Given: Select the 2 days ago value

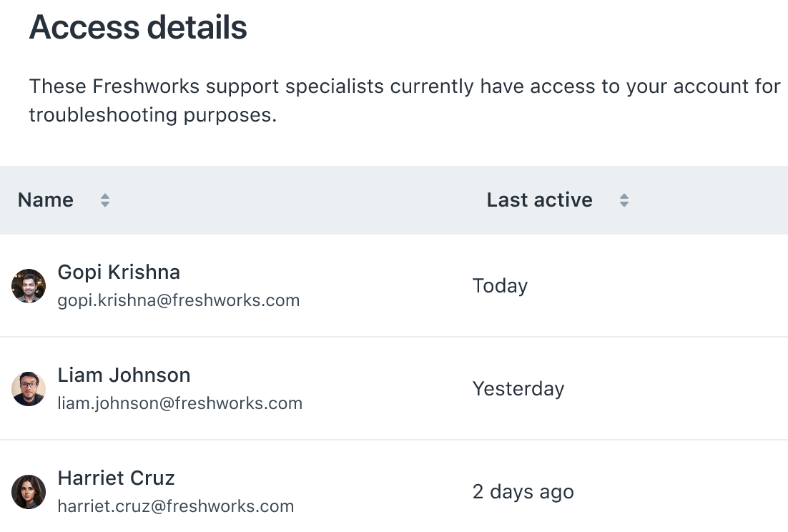Looking at the screenshot, I should point(523,492).
